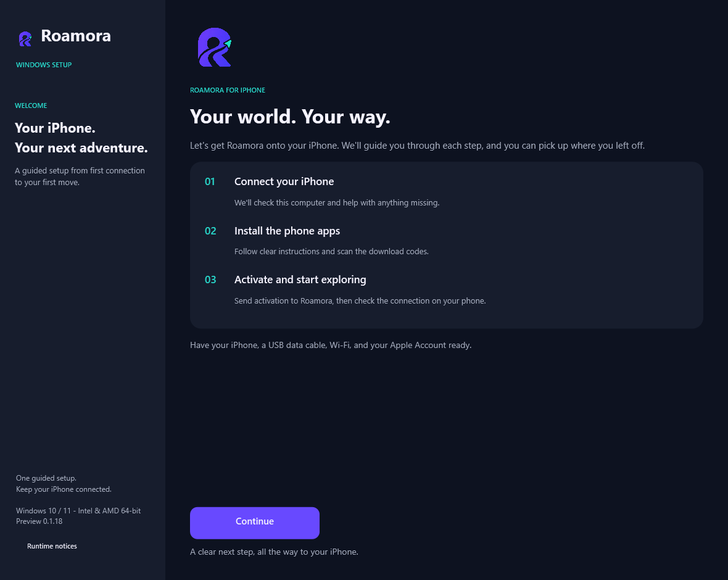Click the 'ROAMORA FOR IPHONE' label
Viewport: 728px width, 580px height.
click(x=228, y=90)
